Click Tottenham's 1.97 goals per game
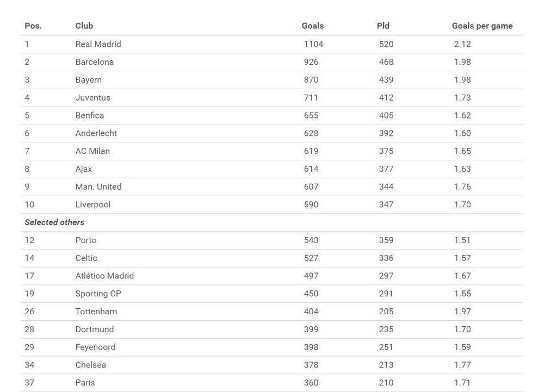This screenshot has width=557, height=392. (462, 312)
